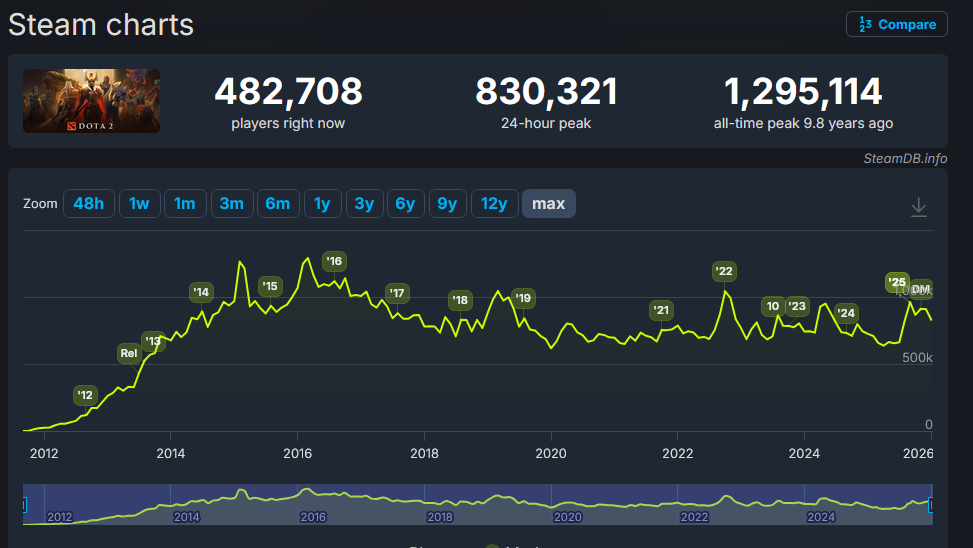Set zoom range to 6y
The image size is (973, 548).
(406, 204)
